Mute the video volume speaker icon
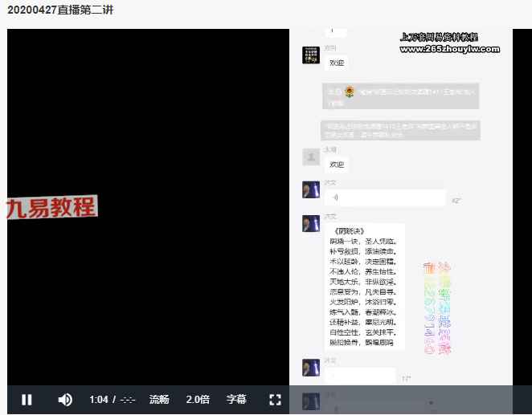532x415 pixels. [x=65, y=400]
